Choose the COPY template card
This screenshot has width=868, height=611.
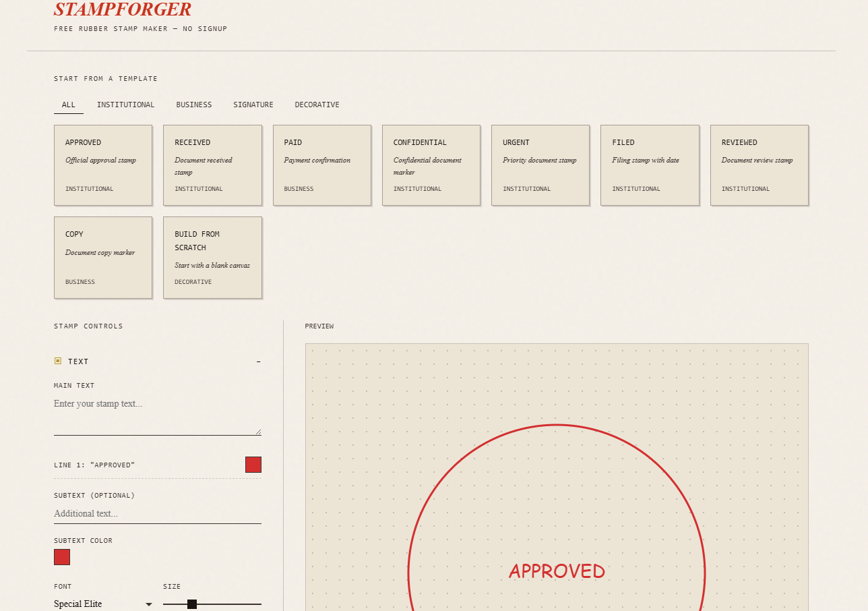(103, 258)
